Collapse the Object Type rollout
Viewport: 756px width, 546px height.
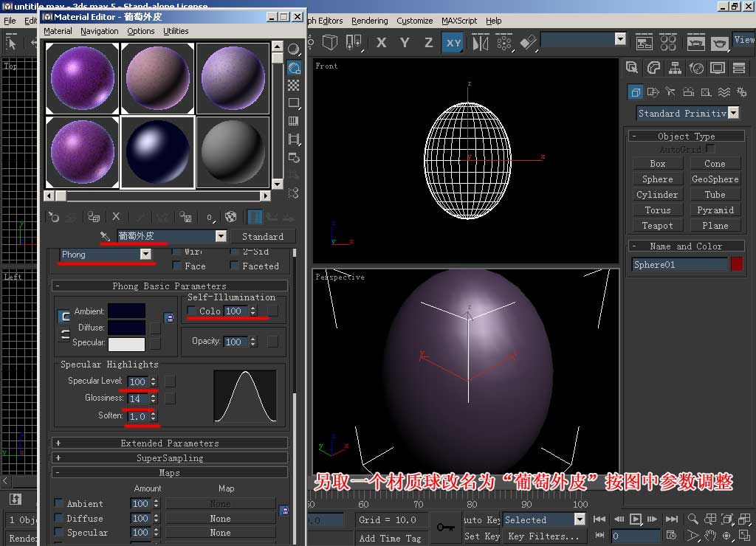click(x=687, y=136)
